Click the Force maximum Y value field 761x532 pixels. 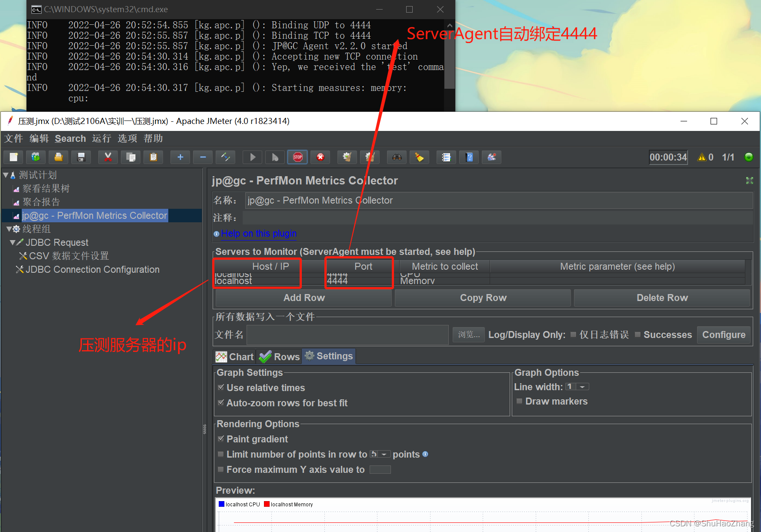tap(380, 469)
